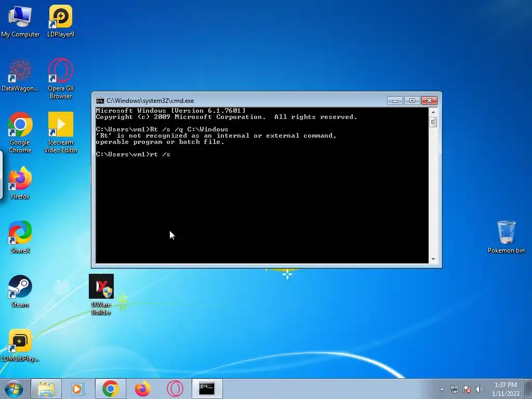Select the ShareX desktop shortcut
Image resolution: width=532 pixels, height=399 pixels.
pos(20,237)
